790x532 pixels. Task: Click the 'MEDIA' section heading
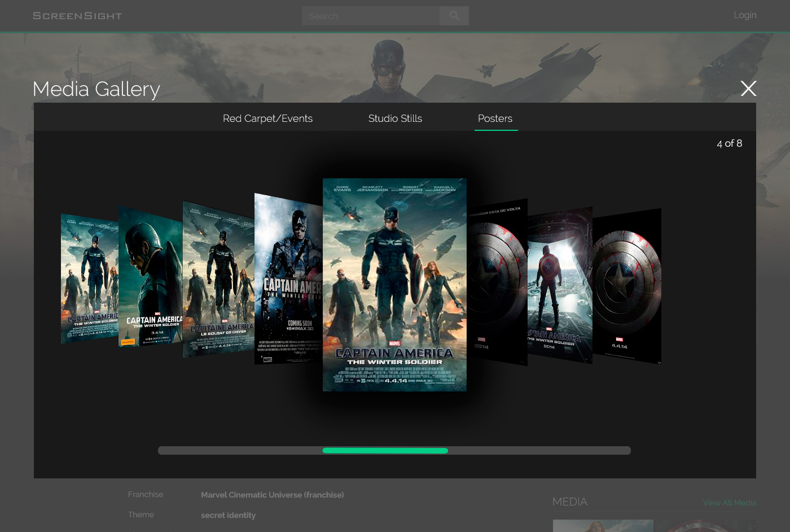click(569, 502)
